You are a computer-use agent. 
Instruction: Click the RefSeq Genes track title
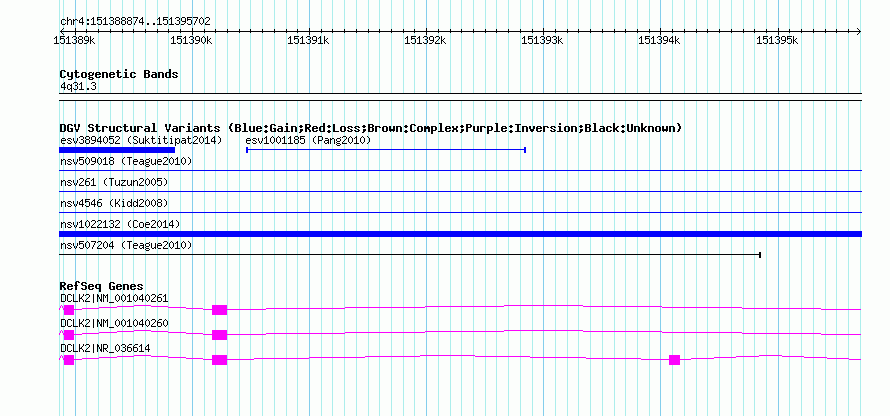(x=102, y=286)
